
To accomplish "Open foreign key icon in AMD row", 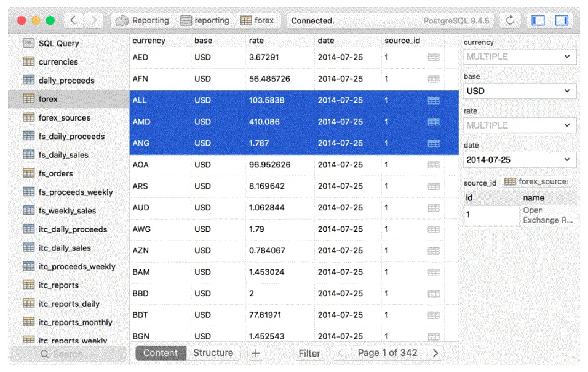I will coord(434,122).
